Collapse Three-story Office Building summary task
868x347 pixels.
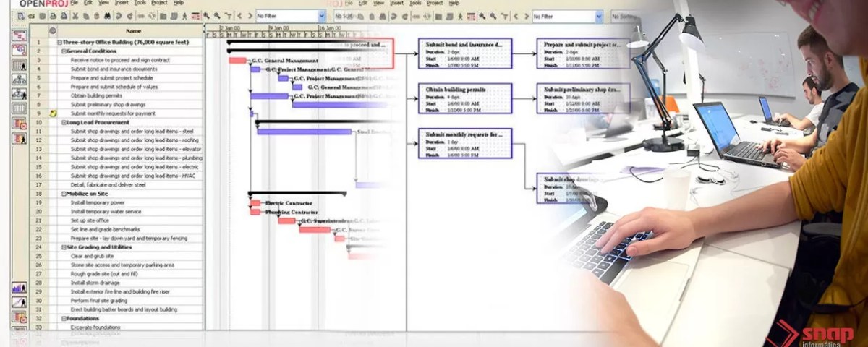[59, 42]
